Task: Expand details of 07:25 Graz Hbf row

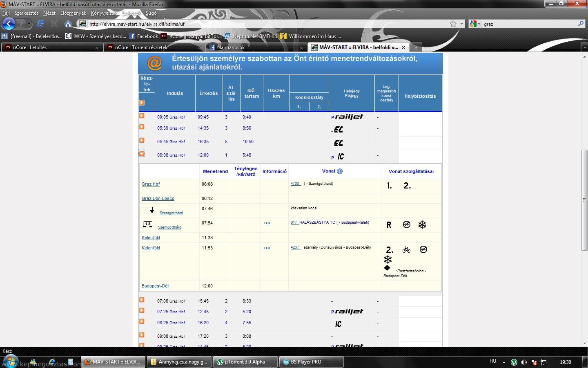Action: tap(142, 310)
